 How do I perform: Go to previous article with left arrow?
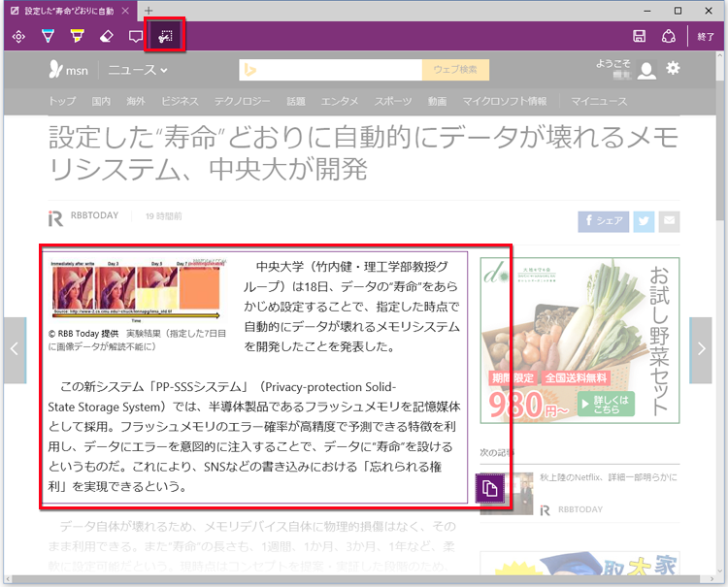click(x=14, y=349)
